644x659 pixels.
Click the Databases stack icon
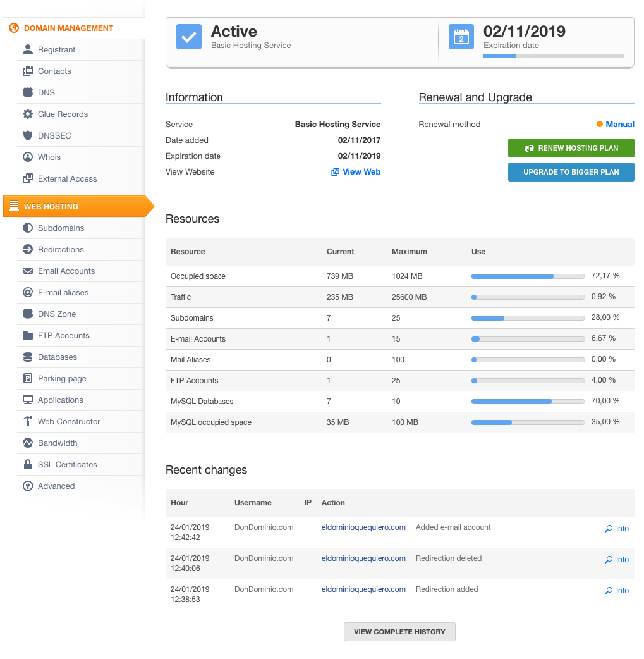[x=28, y=357]
